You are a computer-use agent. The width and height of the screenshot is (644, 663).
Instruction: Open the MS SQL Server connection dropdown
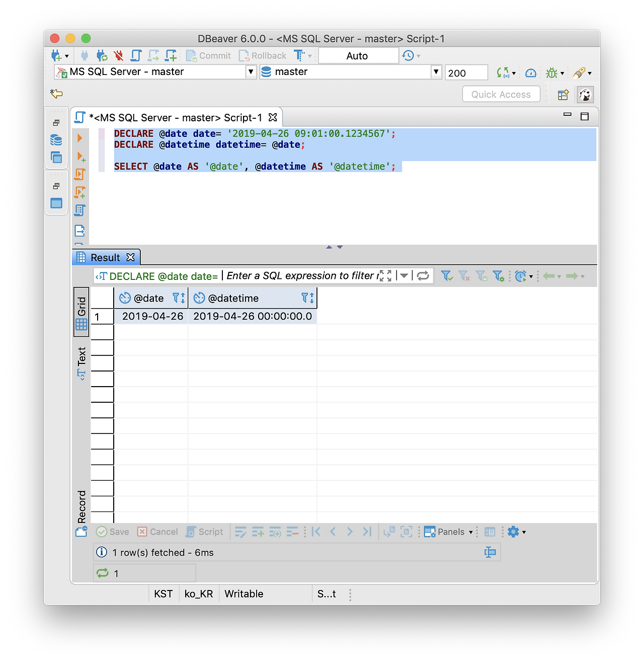(250, 71)
